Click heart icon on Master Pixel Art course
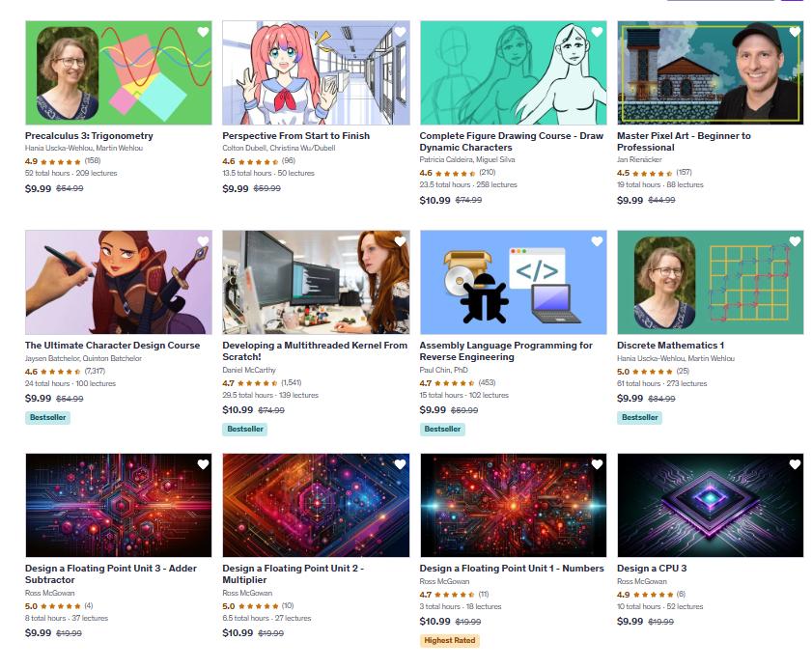Viewport: 812px width, 669px height. 795,32
